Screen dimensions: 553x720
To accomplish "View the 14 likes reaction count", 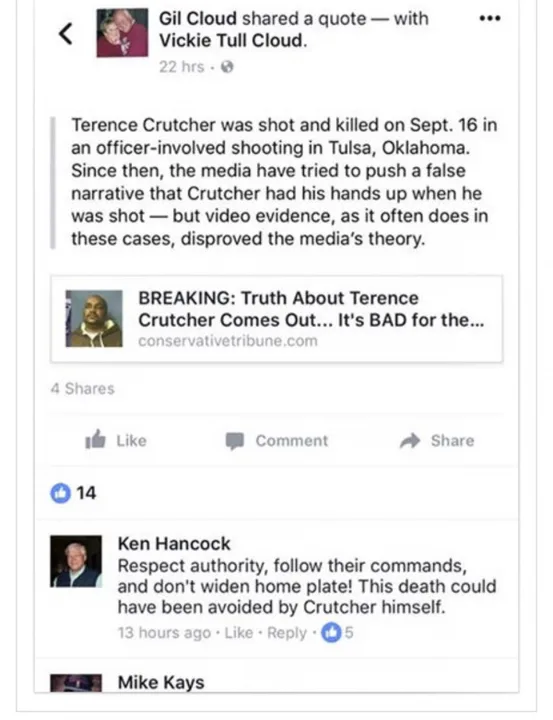I will pos(73,493).
